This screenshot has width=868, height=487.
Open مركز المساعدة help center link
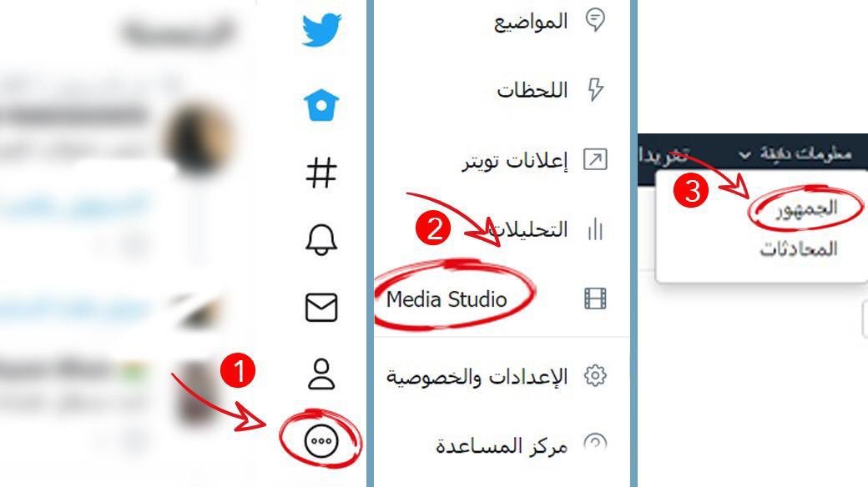tap(502, 445)
